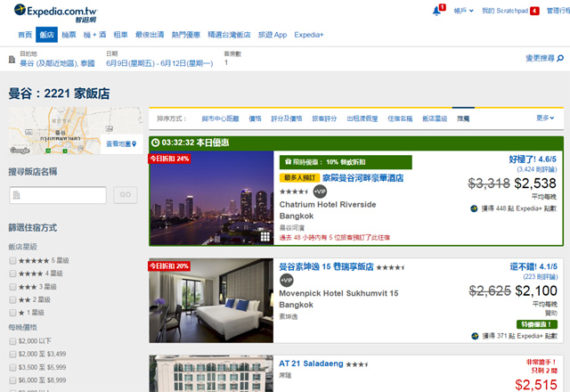This screenshot has width=570, height=392.
Task: Open photo grid icon on Chatrium hotel image
Action: [265, 237]
